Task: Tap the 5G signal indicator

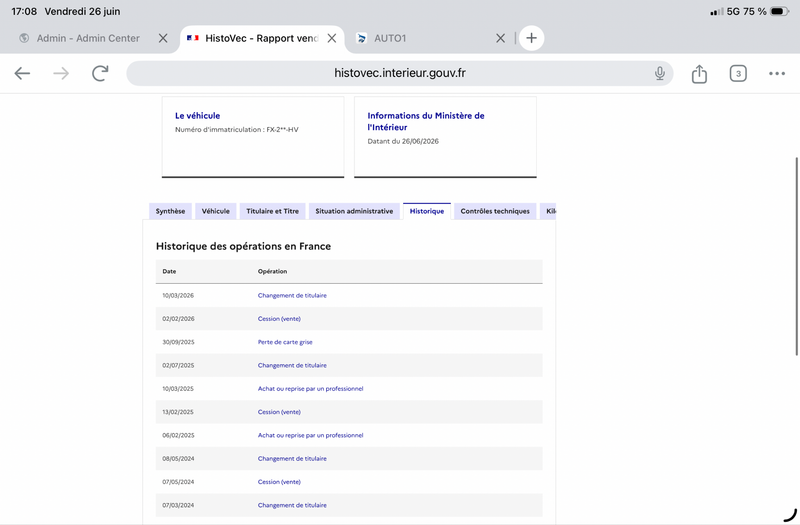Action: click(x=733, y=11)
